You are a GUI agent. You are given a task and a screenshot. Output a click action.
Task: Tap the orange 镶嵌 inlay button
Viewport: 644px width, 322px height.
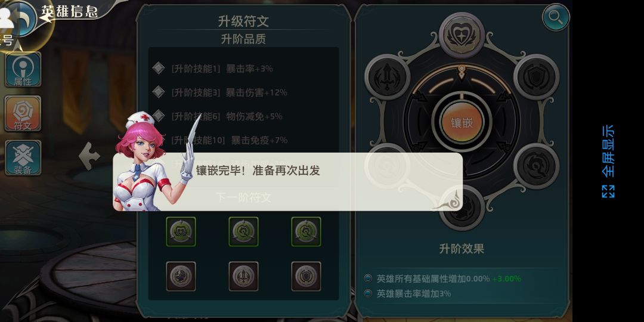point(462,122)
